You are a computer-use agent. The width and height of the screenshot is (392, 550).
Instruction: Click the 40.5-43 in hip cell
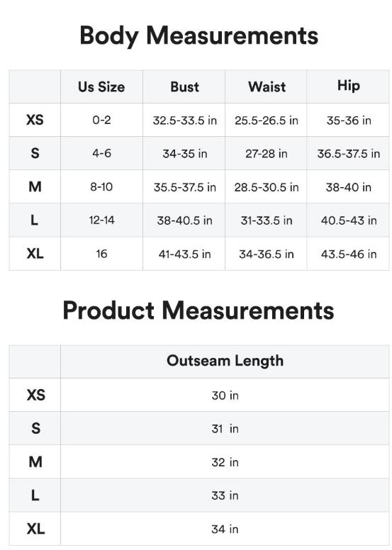pyautogui.click(x=348, y=220)
